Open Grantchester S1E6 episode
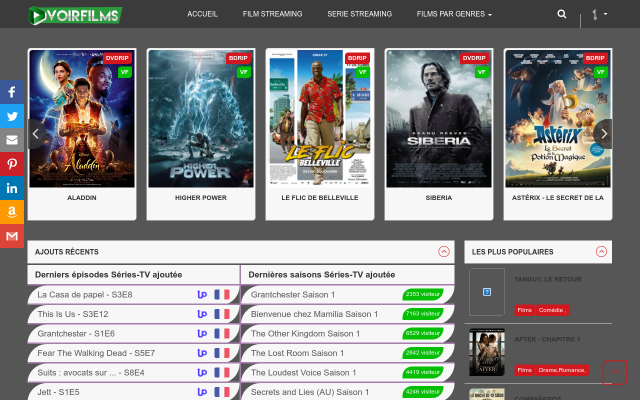The width and height of the screenshot is (640, 400). coord(76,334)
